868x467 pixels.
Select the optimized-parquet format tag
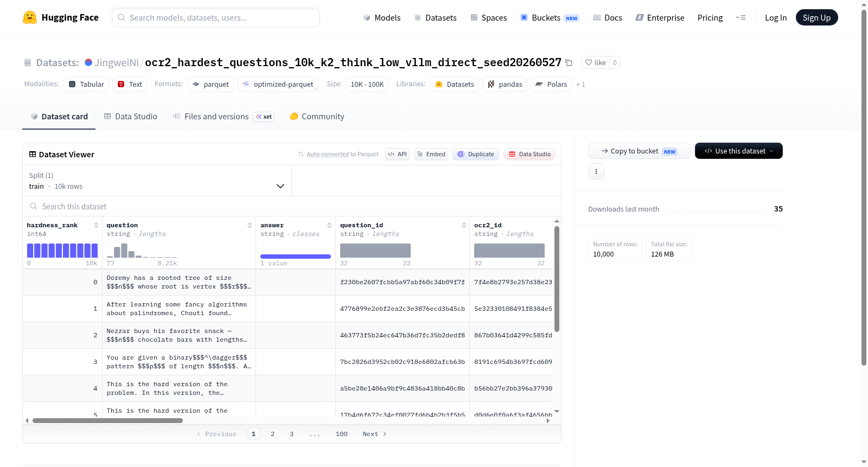278,84
